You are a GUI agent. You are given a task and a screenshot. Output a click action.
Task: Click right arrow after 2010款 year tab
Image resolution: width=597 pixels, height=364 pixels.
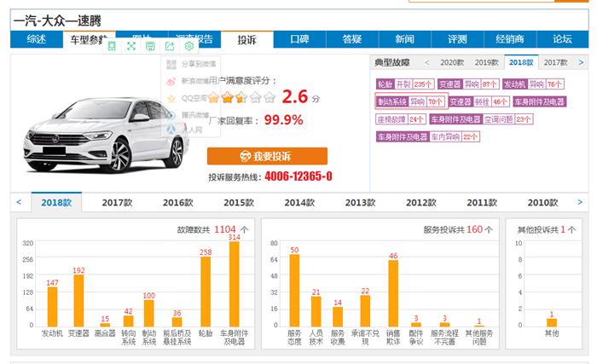pyautogui.click(x=579, y=202)
